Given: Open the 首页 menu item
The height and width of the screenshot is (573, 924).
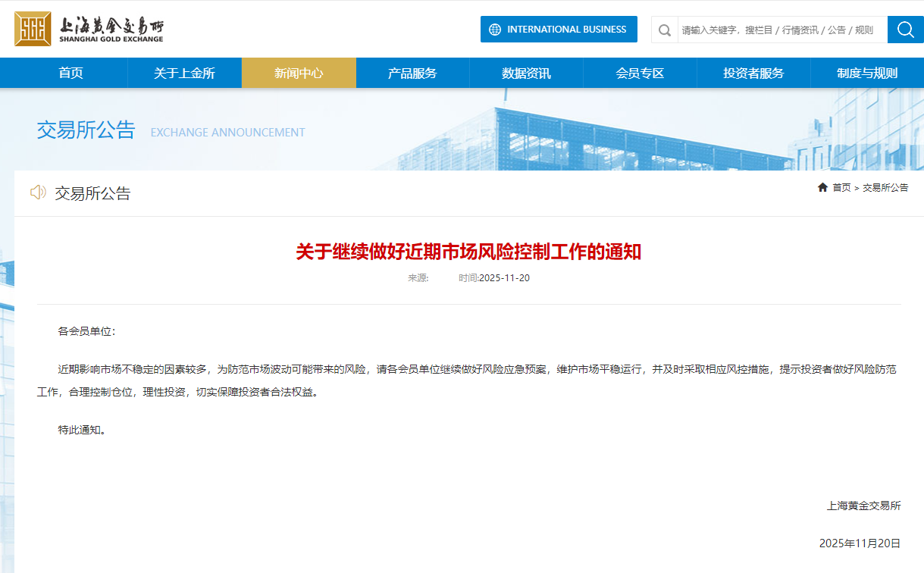Looking at the screenshot, I should 71,72.
